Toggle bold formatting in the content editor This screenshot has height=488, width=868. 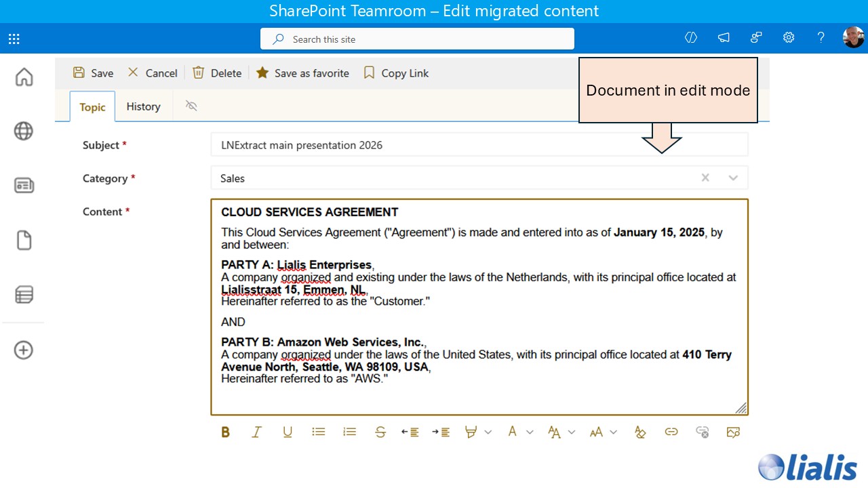click(x=225, y=432)
